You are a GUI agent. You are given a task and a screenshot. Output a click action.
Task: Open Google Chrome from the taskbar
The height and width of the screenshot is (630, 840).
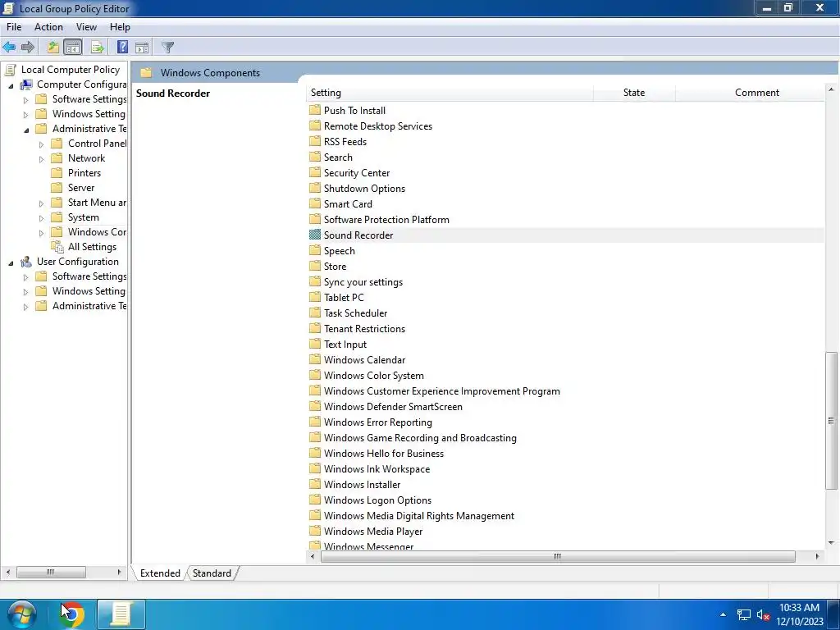click(x=72, y=614)
